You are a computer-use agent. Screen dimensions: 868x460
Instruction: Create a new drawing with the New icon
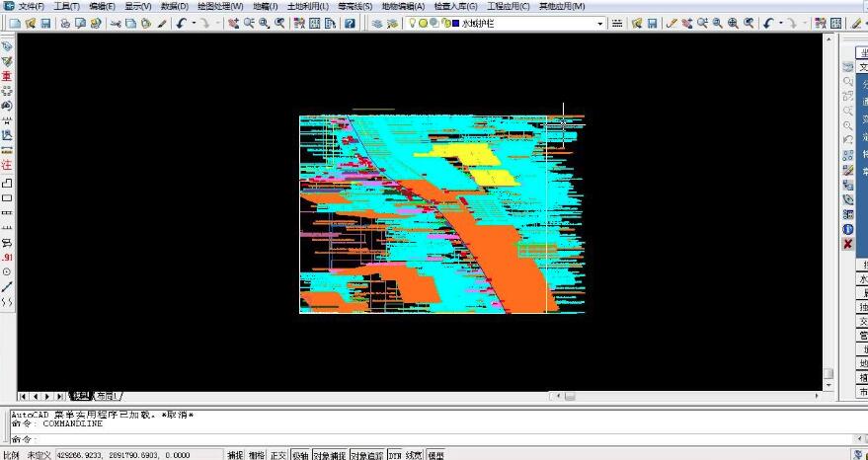pos(15,24)
